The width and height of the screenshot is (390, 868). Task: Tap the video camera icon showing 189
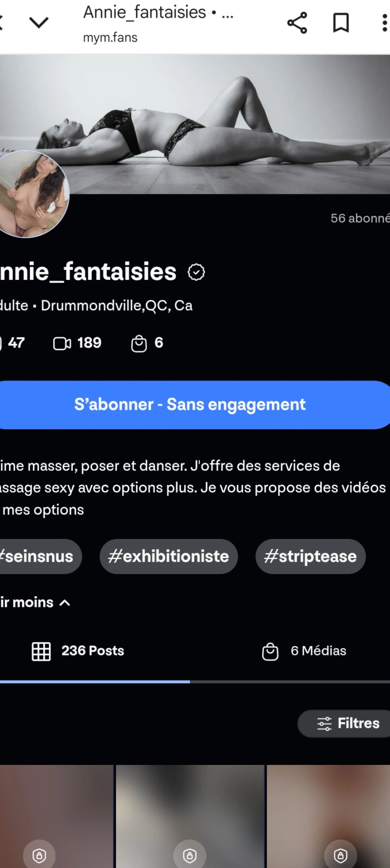pos(62,343)
